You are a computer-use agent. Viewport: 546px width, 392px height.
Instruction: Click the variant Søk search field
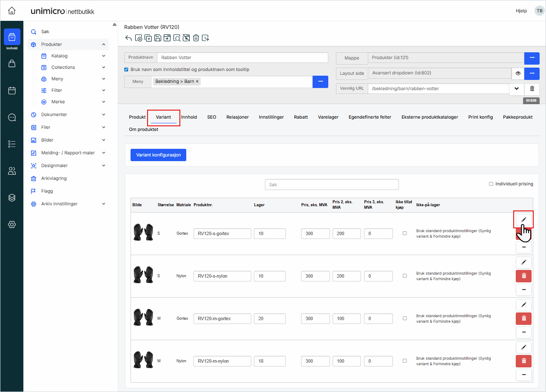click(x=332, y=185)
